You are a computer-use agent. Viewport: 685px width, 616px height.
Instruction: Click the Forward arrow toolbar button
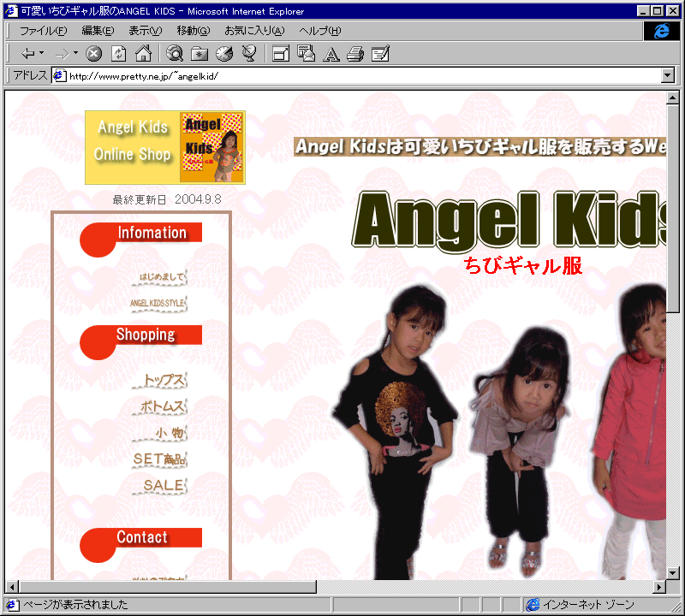point(62,54)
